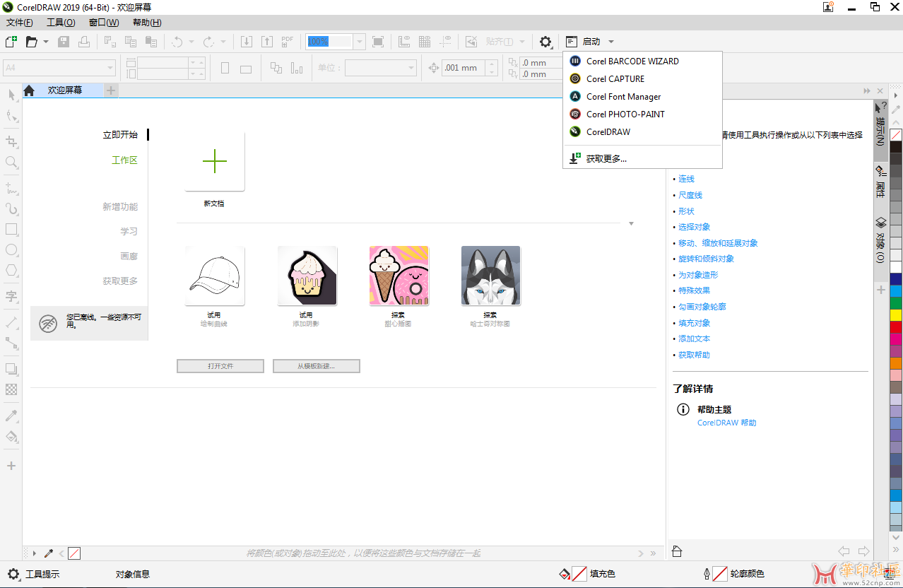Pick the red swatch in color palette
Viewport: 903px width, 588px height.
coord(896,327)
